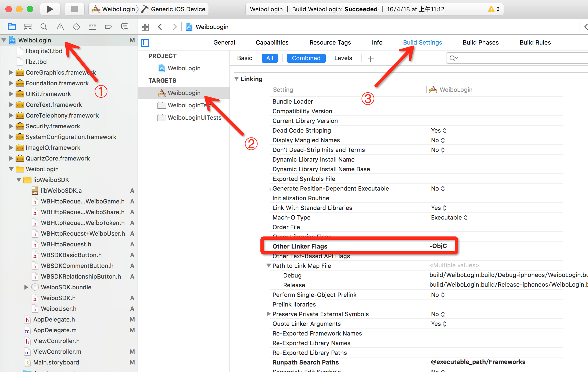The width and height of the screenshot is (588, 372).
Task: Open ViewController.m
Action: (57, 352)
